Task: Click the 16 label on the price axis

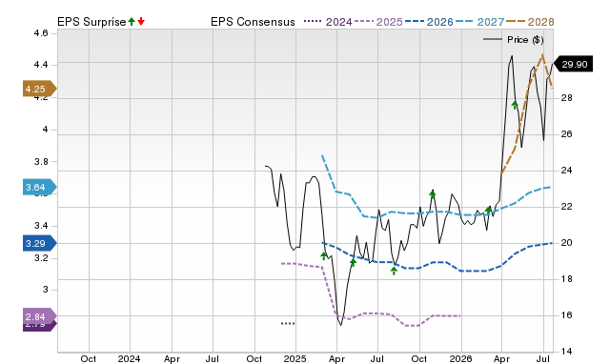Action: (x=566, y=315)
